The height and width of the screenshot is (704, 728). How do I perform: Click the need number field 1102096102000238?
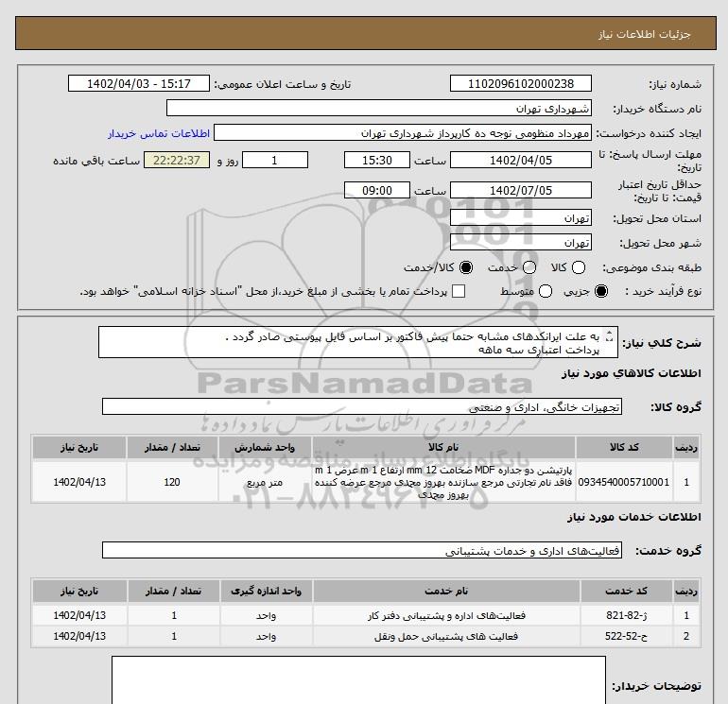(520, 83)
